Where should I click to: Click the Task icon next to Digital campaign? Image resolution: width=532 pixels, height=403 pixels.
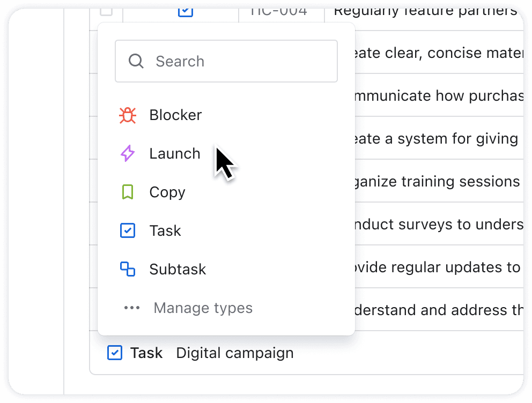click(115, 353)
